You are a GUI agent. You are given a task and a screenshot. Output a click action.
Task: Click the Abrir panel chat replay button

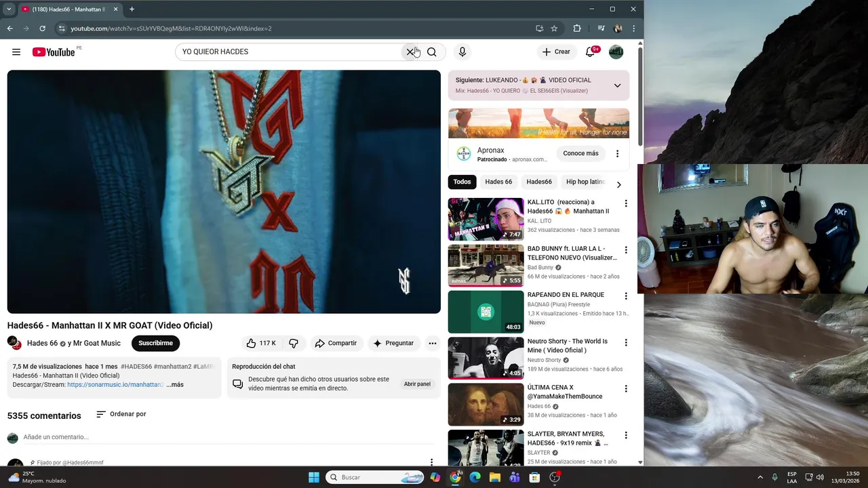tap(417, 384)
